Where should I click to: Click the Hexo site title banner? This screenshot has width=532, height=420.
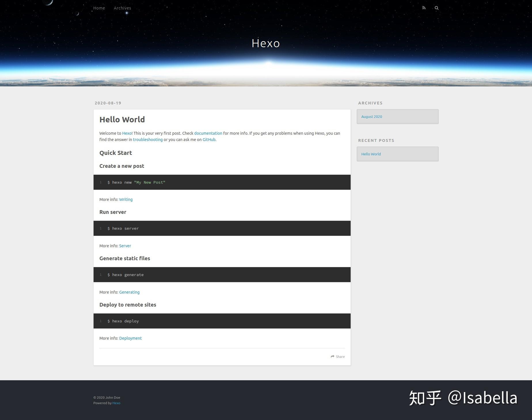(265, 43)
